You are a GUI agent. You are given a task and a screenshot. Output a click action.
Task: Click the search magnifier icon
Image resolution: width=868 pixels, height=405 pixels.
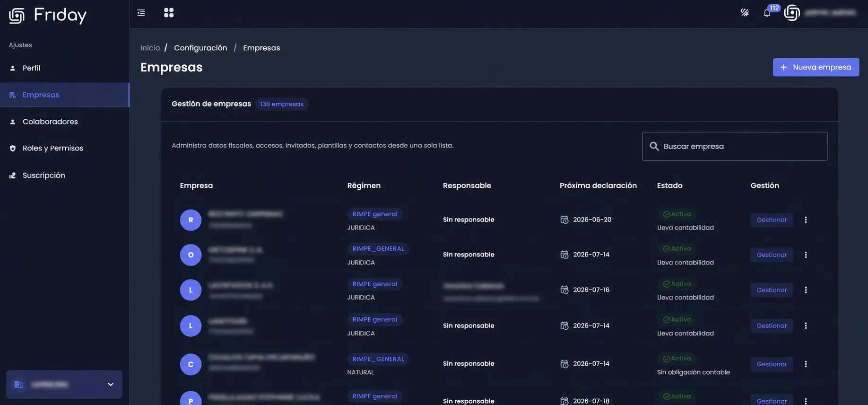click(x=654, y=146)
